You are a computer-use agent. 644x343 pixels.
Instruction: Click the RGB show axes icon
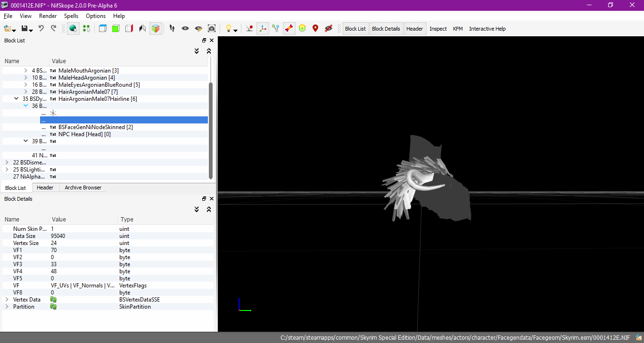pos(263,29)
